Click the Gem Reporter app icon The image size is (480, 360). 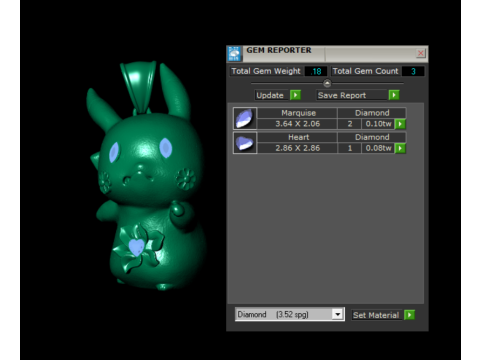tap(234, 54)
